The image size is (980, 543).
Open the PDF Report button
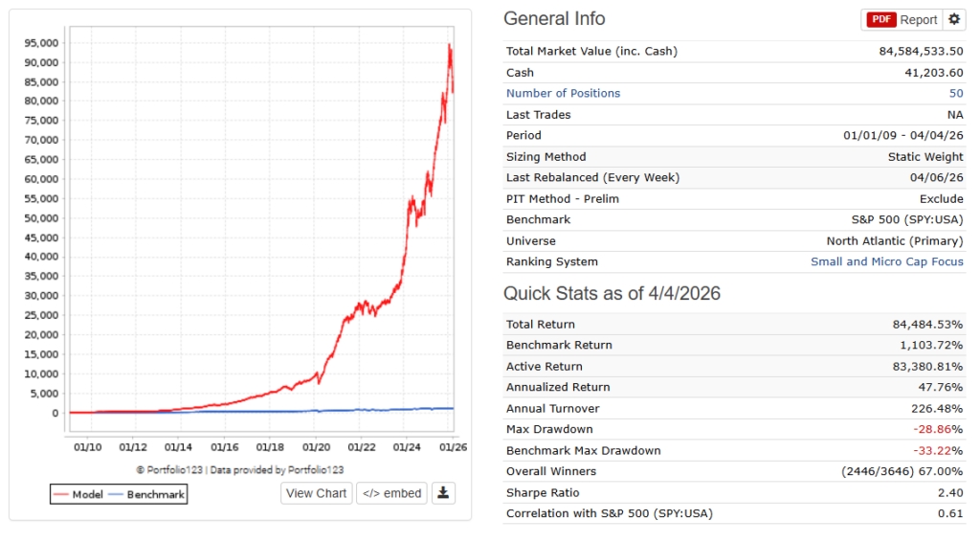click(902, 20)
